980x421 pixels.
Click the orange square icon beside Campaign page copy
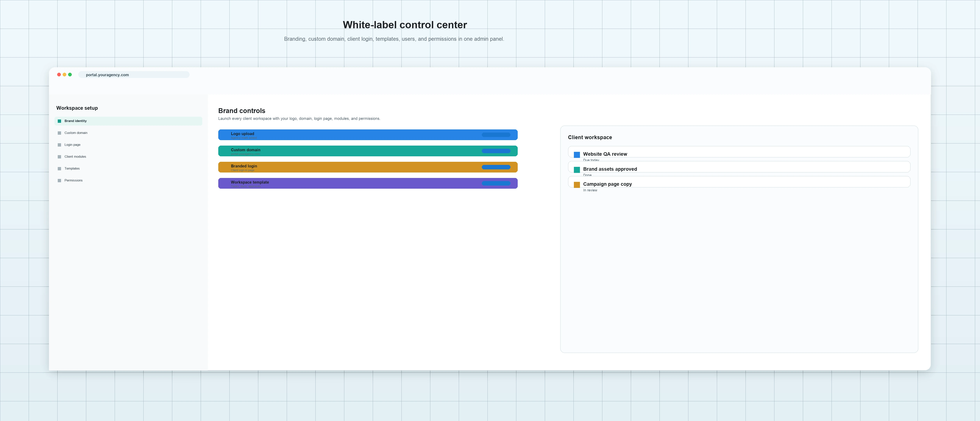tap(577, 185)
